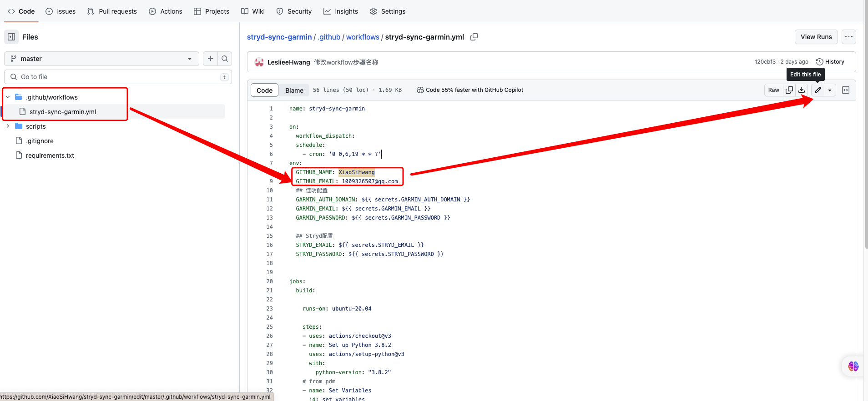The width and height of the screenshot is (868, 401).
Task: Click the cron schedule line text
Action: click(x=342, y=154)
